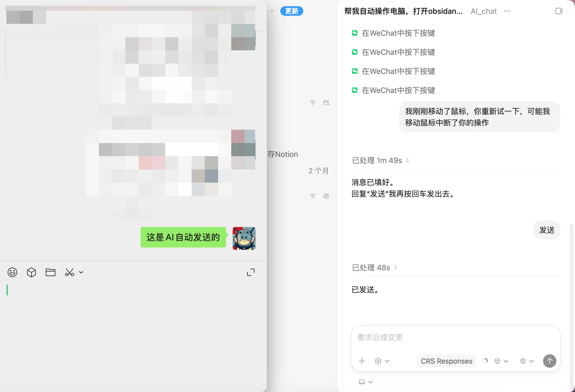Click the CRS Responses button
This screenshot has height=392, width=575.
click(x=446, y=361)
